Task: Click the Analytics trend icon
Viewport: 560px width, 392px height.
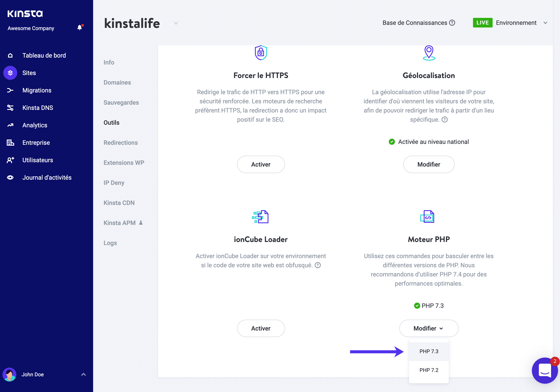Action: (x=10, y=125)
